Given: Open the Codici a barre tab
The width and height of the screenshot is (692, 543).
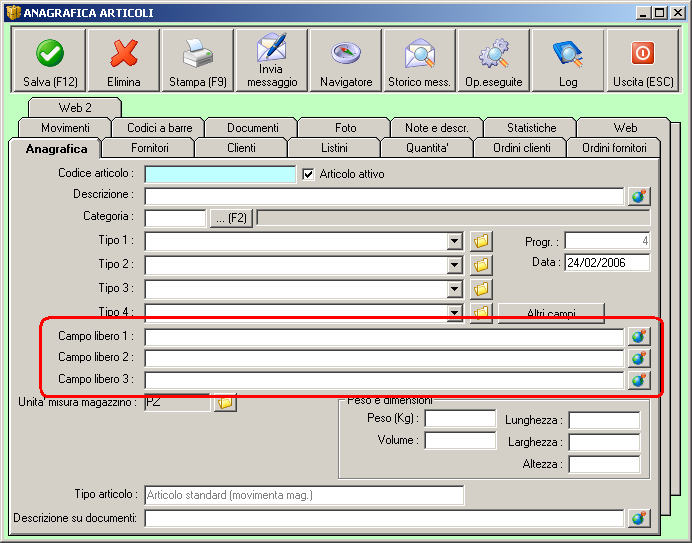Looking at the screenshot, I should click(159, 128).
